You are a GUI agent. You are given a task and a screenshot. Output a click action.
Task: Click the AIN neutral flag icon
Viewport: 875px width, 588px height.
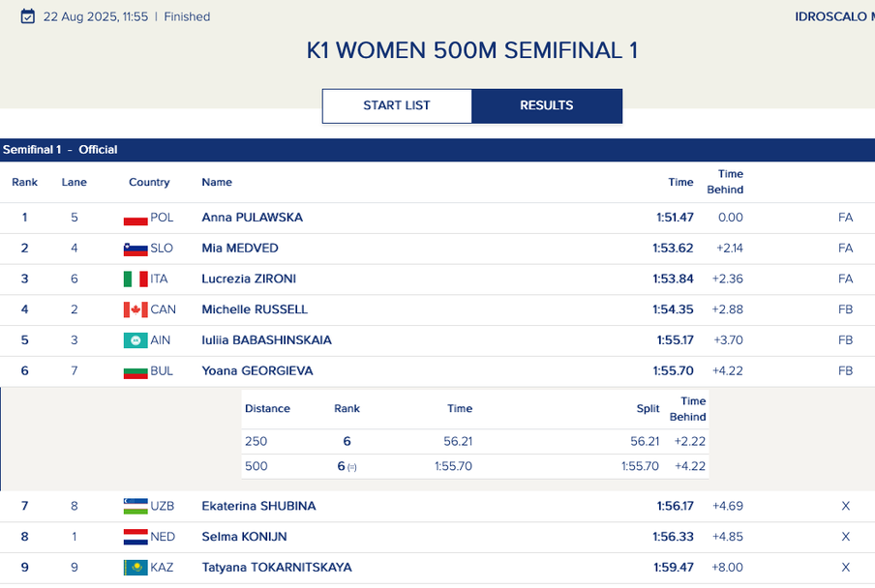tap(136, 340)
